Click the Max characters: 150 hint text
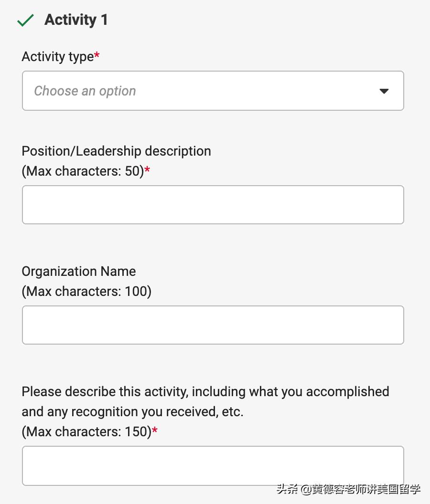 (86, 431)
